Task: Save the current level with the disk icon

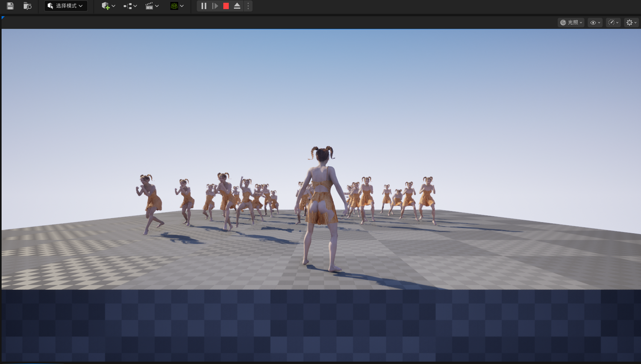Action: (x=10, y=6)
